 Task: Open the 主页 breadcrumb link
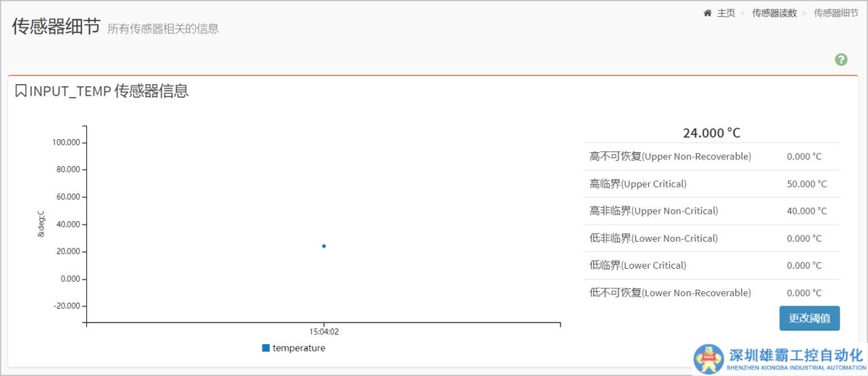[726, 13]
